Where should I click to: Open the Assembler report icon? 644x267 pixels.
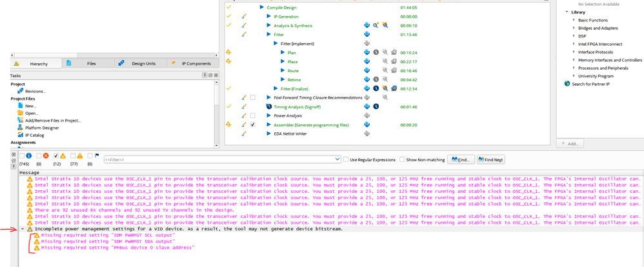click(367, 124)
